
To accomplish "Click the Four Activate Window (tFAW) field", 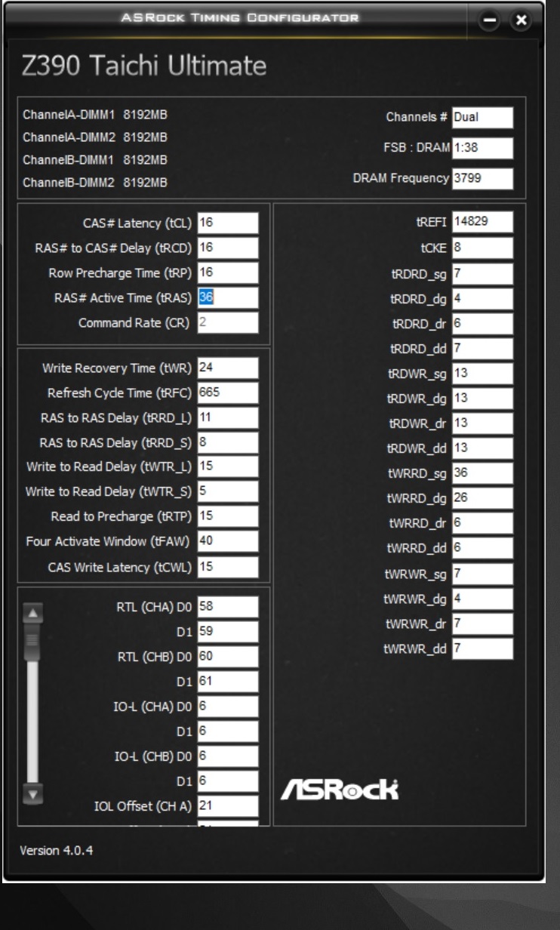I will coord(228,540).
